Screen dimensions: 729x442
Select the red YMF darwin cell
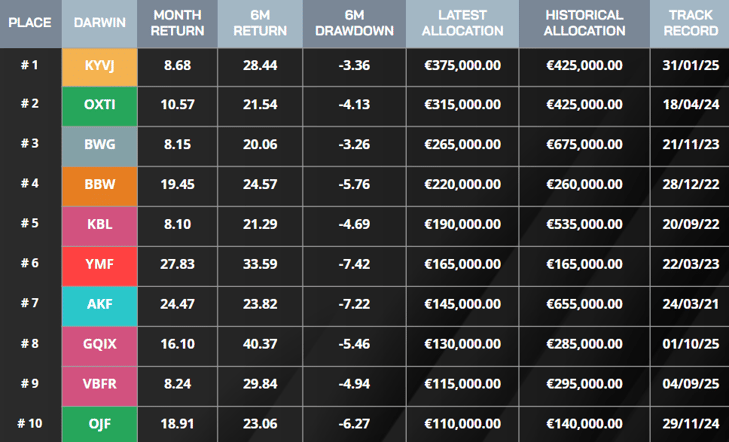tap(100, 264)
